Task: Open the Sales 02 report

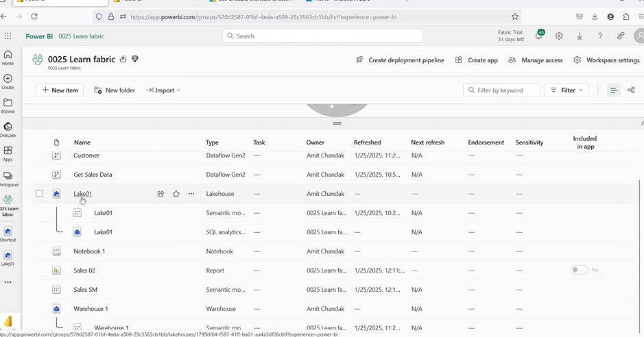Action: coord(84,270)
